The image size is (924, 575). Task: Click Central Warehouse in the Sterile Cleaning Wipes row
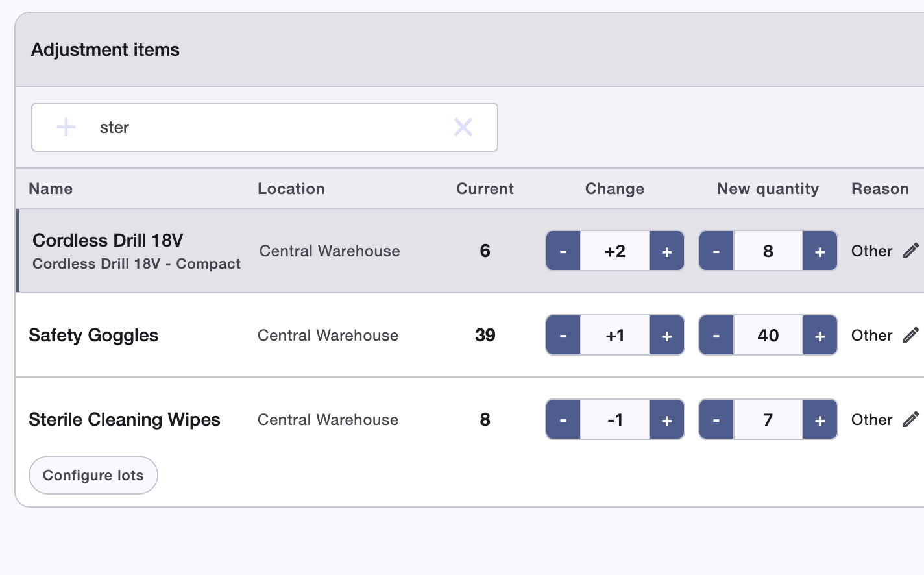point(328,420)
